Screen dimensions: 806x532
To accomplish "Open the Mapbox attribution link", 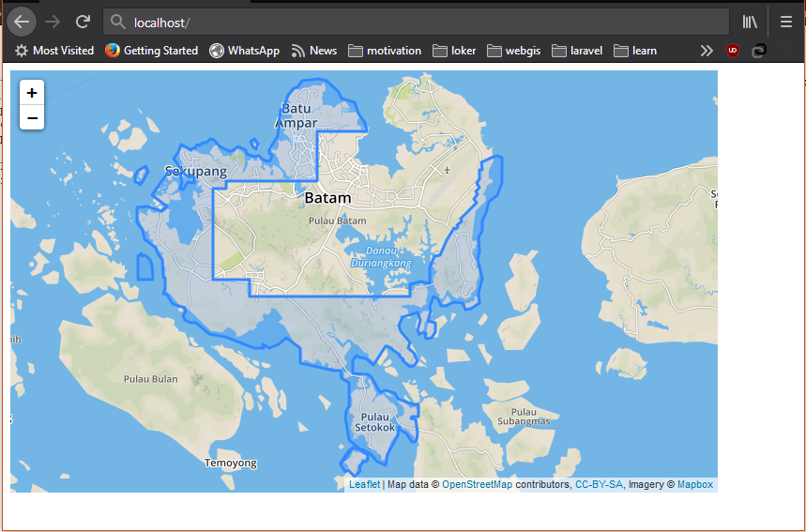I will coord(695,484).
